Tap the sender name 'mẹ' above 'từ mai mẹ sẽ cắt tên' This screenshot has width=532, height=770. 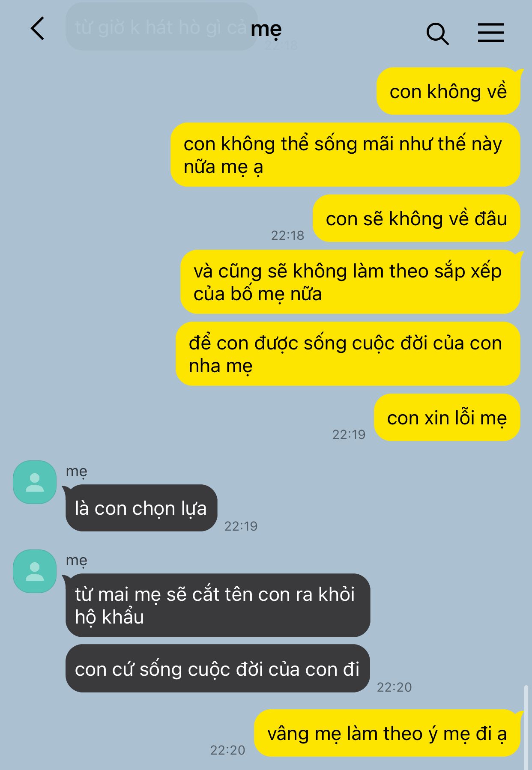76,561
